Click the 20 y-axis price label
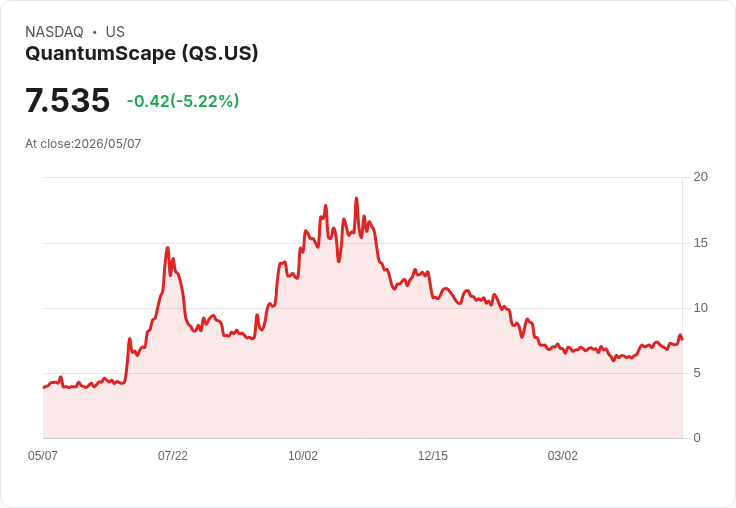 pos(700,177)
